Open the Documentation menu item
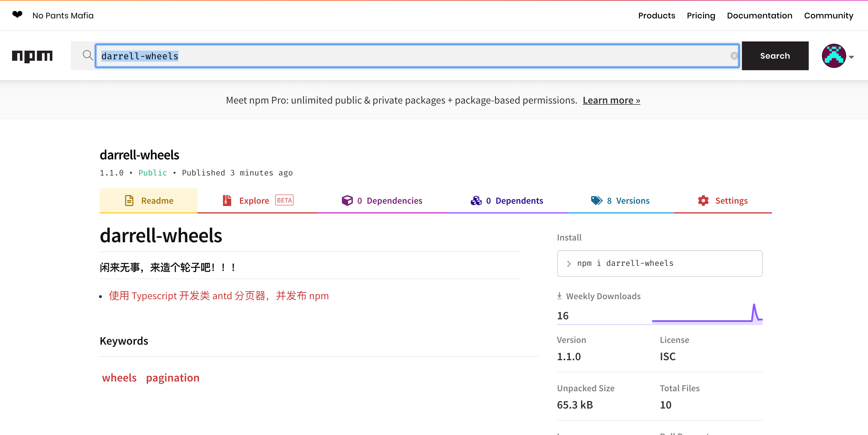 (759, 16)
